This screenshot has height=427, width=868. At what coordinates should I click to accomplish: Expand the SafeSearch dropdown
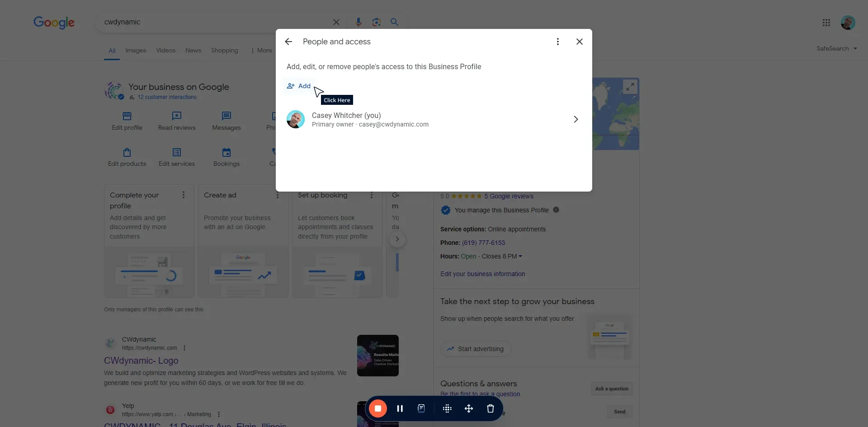click(x=836, y=49)
